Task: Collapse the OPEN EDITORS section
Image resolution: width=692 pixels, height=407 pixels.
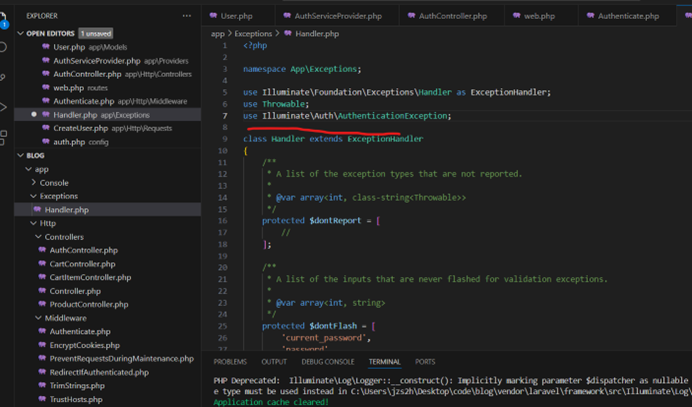Action: coord(20,33)
